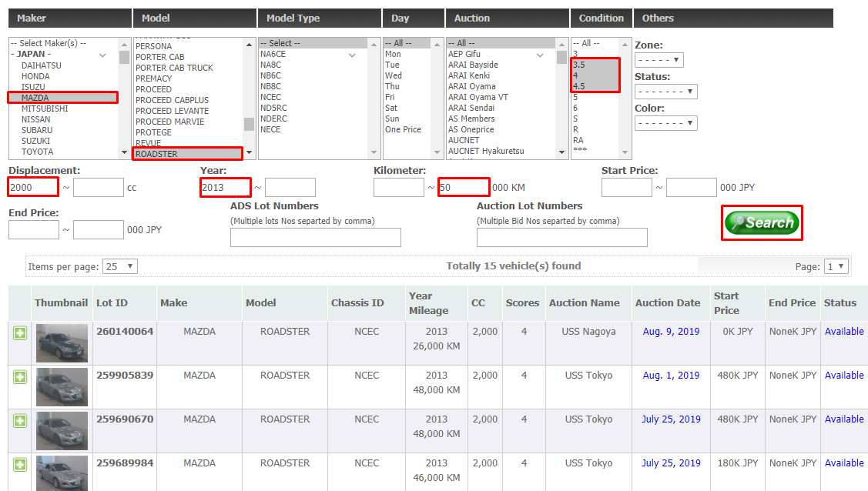The width and height of the screenshot is (868, 491).
Task: Open the Page number dropdown
Action: tap(836, 266)
